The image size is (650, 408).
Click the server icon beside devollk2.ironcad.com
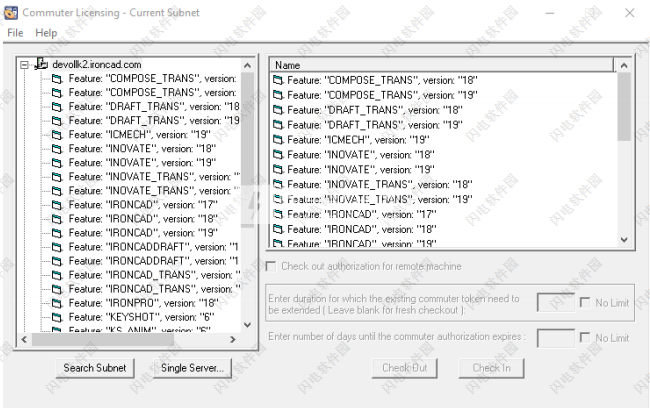pyautogui.click(x=41, y=64)
